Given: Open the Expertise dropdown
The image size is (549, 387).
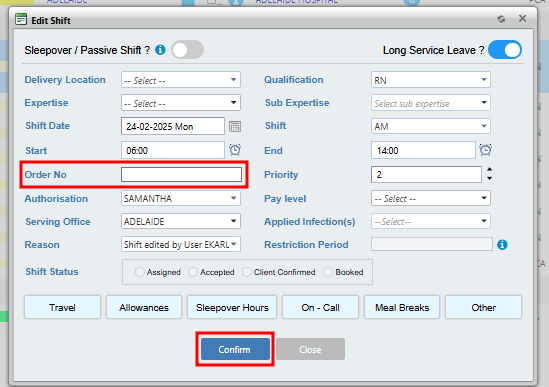Looking at the screenshot, I should [181, 103].
